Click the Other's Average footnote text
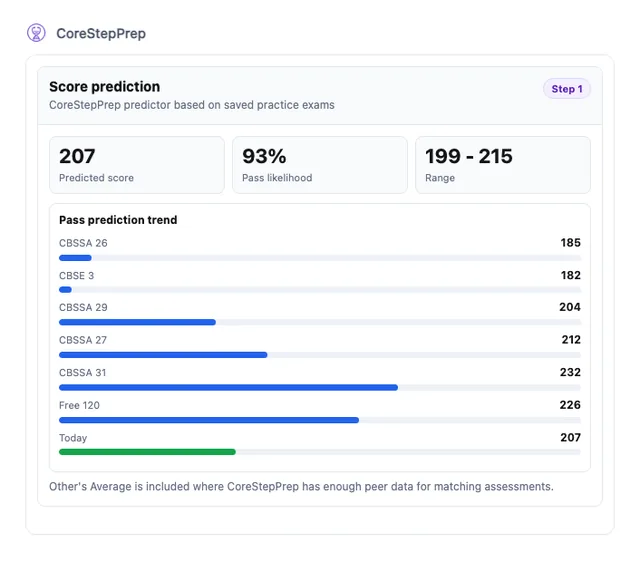640x562 pixels. (301, 486)
